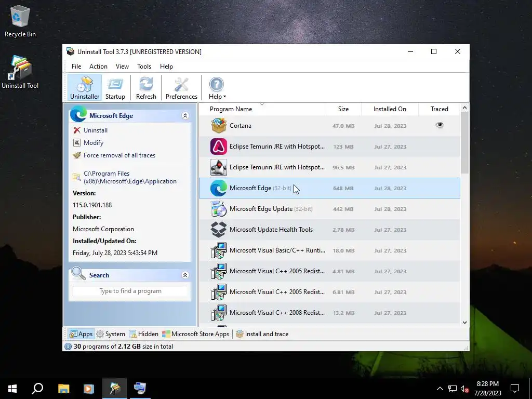This screenshot has width=532, height=399.
Task: Click the scroll down arrow of program list
Action: (x=464, y=322)
